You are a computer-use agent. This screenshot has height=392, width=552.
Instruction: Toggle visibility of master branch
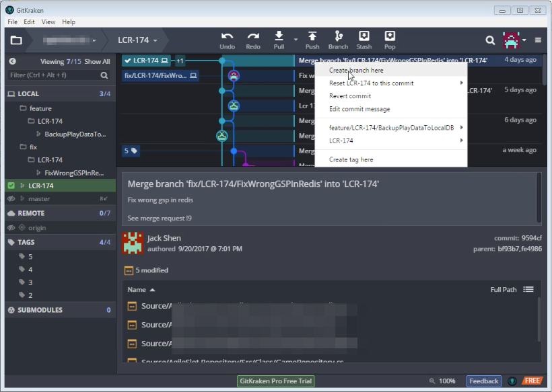pos(11,198)
